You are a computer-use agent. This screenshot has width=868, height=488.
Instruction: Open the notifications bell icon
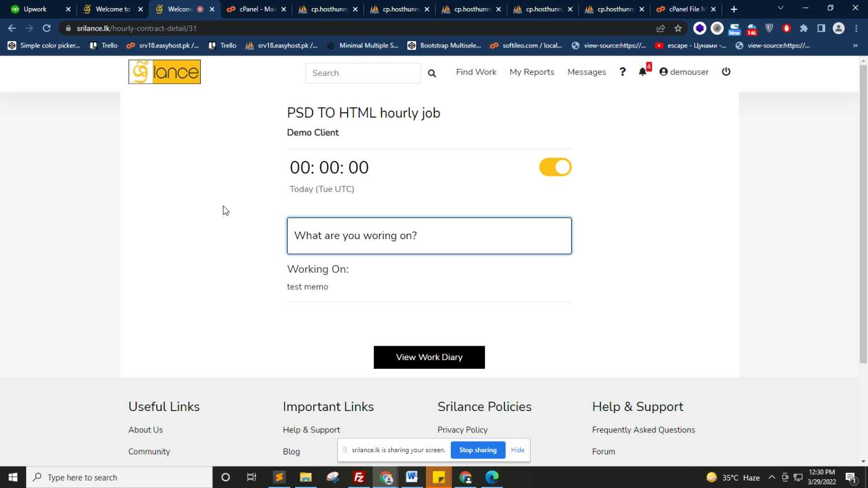pos(642,72)
